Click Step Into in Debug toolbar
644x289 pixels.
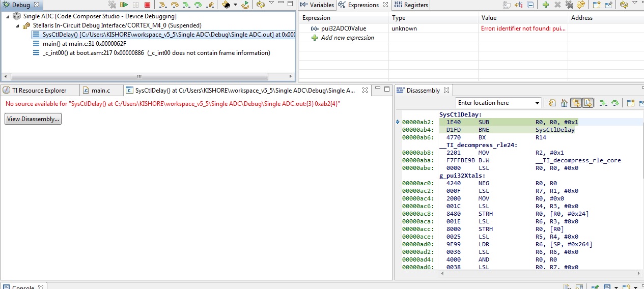point(163,5)
